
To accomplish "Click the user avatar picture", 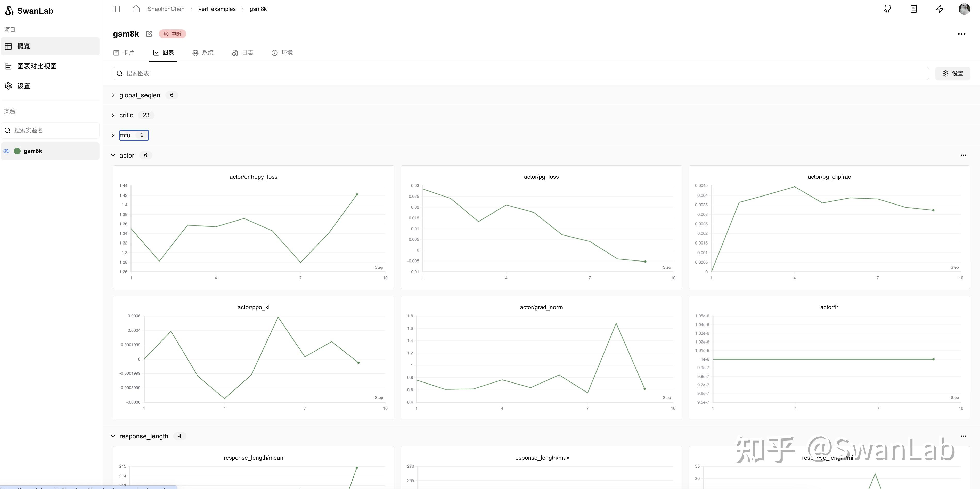I will click(x=964, y=9).
